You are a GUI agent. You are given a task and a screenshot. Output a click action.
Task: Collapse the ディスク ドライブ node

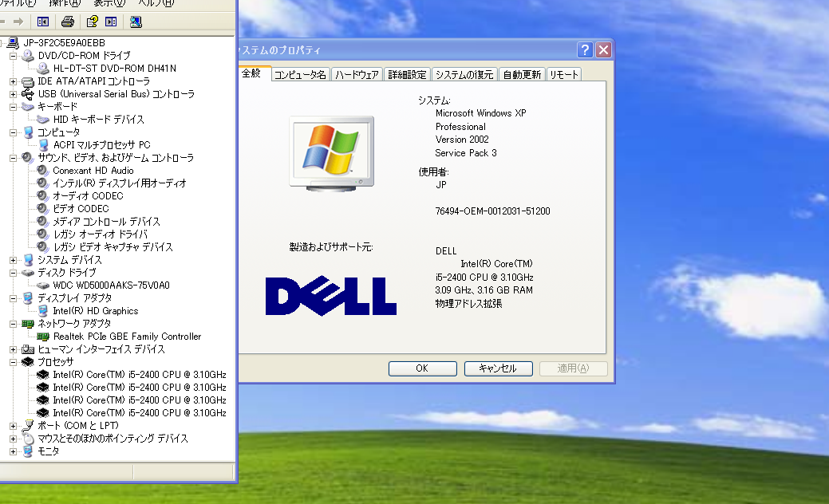coord(13,273)
